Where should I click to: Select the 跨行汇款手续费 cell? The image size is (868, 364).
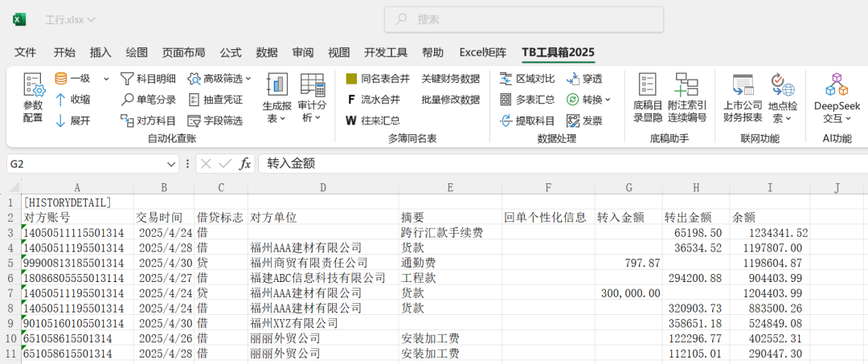[x=450, y=232]
